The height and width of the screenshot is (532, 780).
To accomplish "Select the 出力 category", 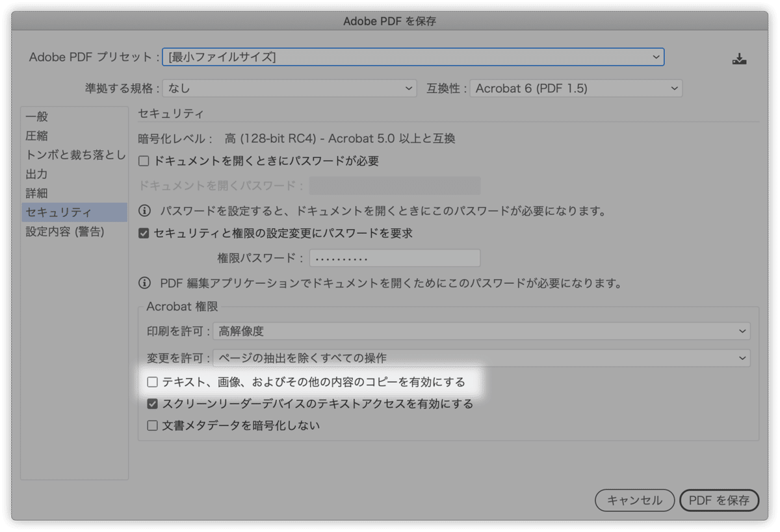I will (74, 174).
